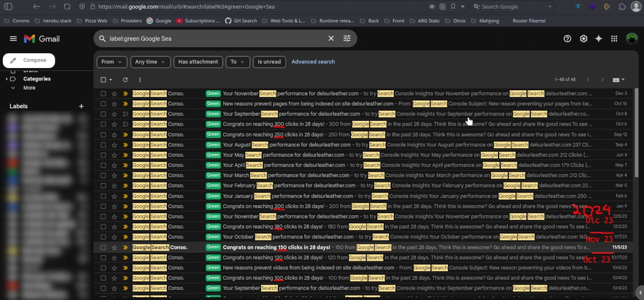Click the vertical scrollbar of the mail list

point(636,161)
